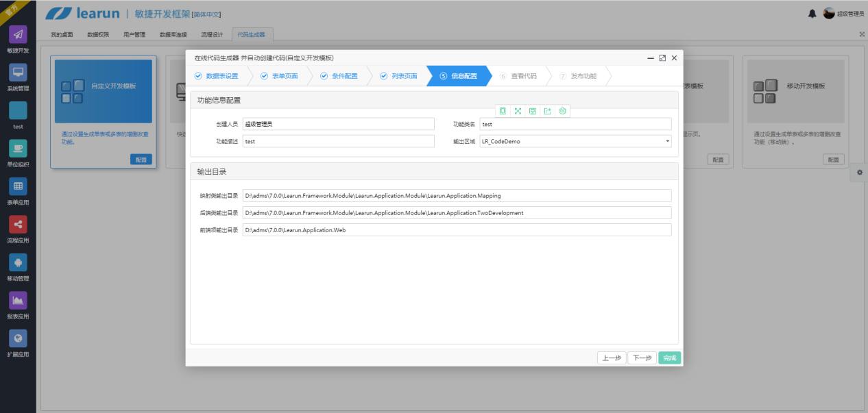The image size is (868, 413).
Task: Open the 敏捷开发 sidebar module
Action: (x=18, y=40)
